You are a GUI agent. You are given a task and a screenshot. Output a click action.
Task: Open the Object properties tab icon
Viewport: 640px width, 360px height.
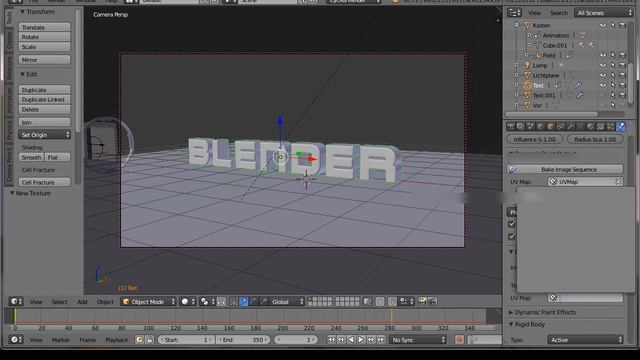(550, 127)
